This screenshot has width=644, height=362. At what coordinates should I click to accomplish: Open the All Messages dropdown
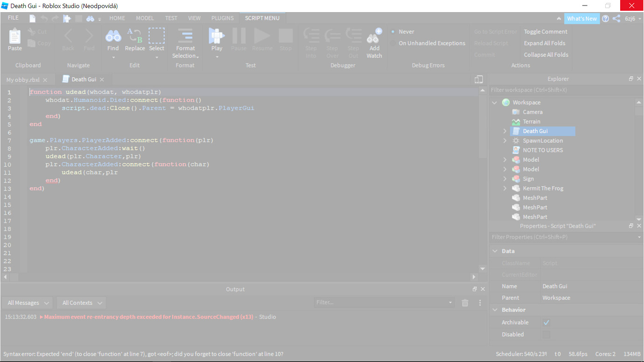pyautogui.click(x=27, y=302)
